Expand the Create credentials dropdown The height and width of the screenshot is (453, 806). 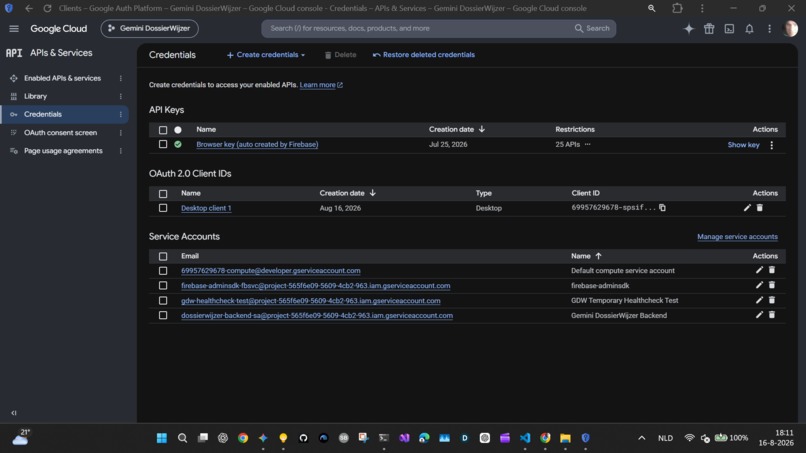[x=266, y=55]
